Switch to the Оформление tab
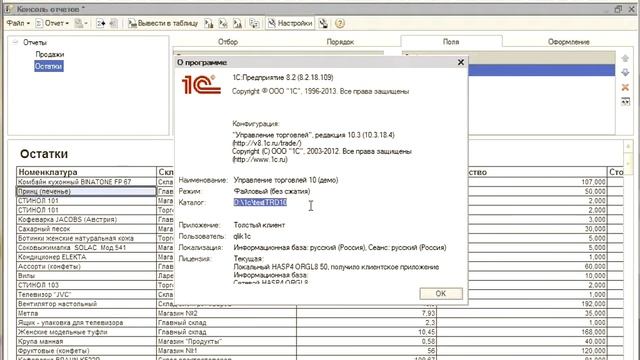 pyautogui.click(x=569, y=42)
